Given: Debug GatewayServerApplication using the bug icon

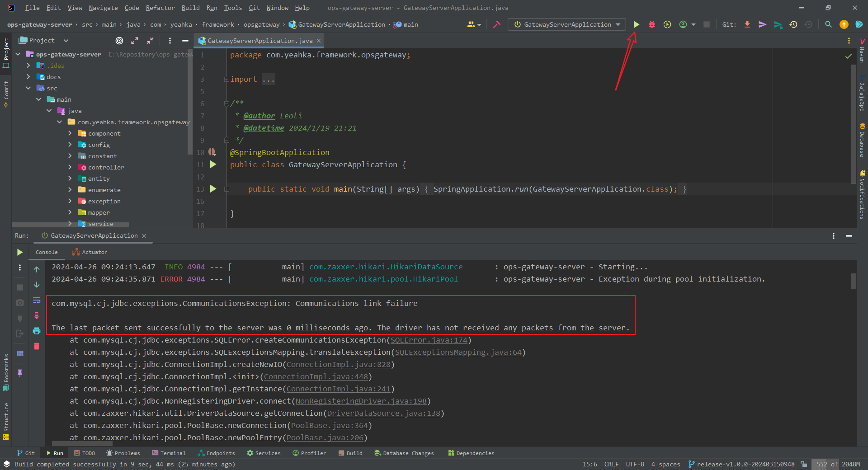Looking at the screenshot, I should (651, 24).
